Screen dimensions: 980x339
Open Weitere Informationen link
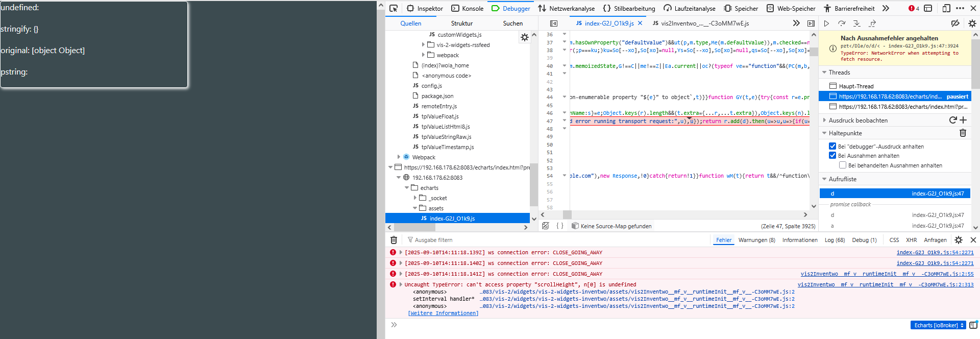pos(443,313)
